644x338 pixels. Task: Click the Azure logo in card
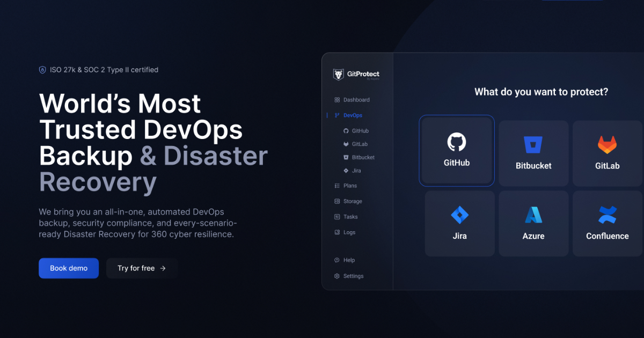pos(533,215)
